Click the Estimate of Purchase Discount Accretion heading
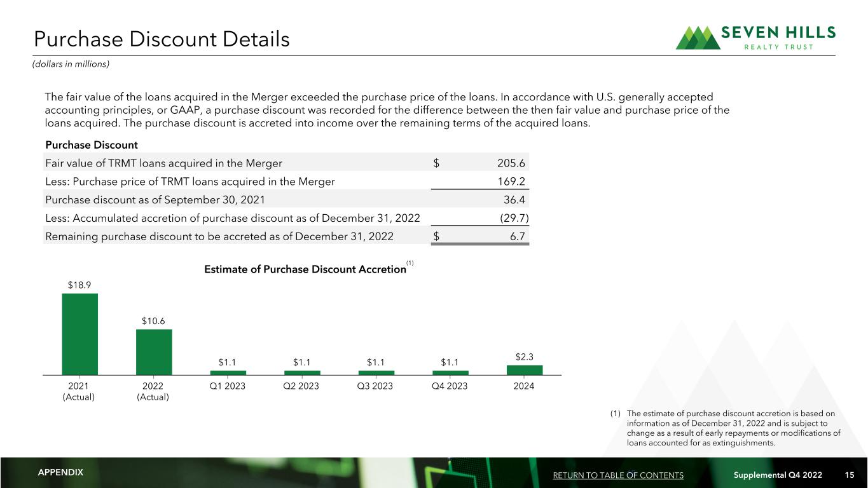The image size is (868, 488). (x=305, y=269)
